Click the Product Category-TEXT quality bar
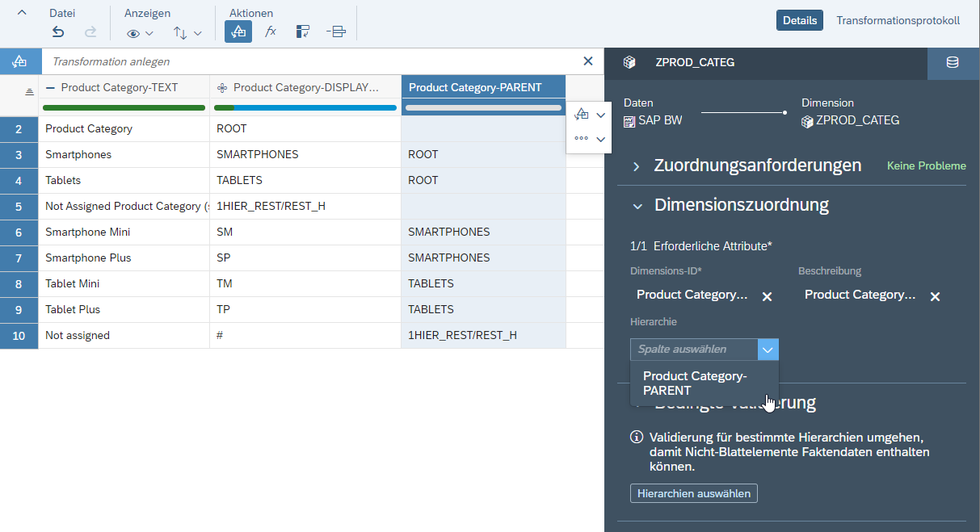The height and width of the screenshot is (532, 980). 124,107
